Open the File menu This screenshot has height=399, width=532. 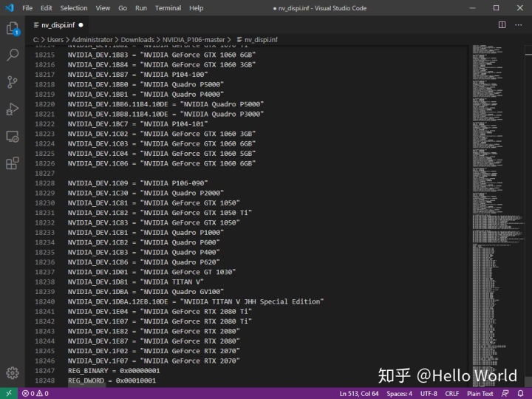[x=27, y=8]
